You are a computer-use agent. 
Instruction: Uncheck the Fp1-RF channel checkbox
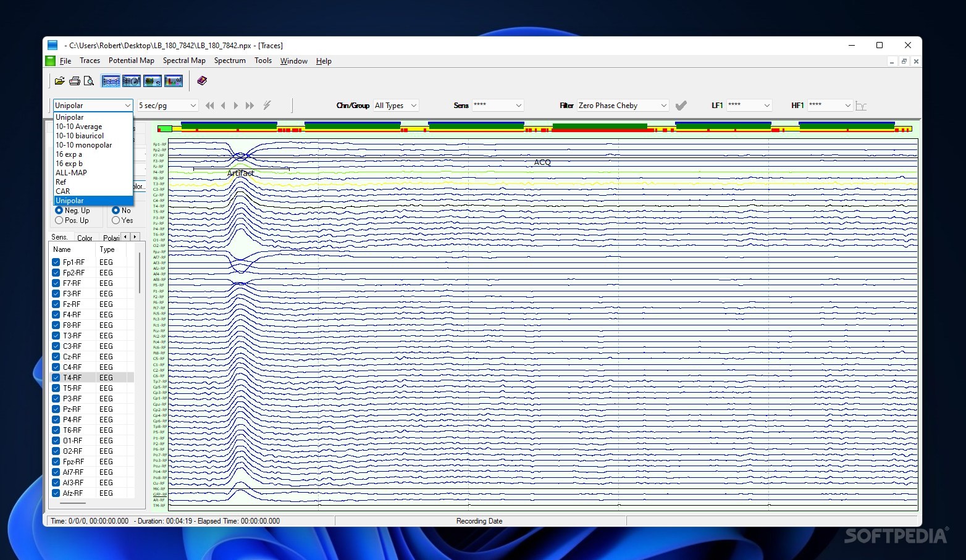[56, 262]
